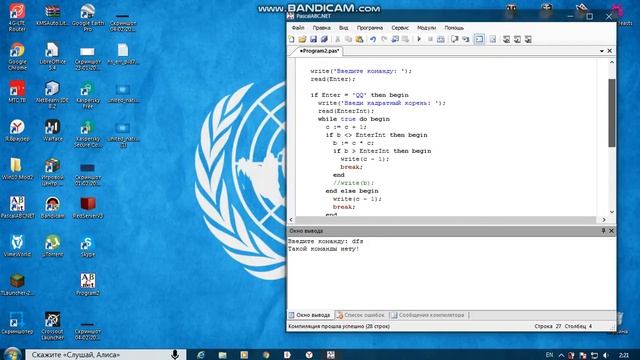The width and height of the screenshot is (640, 360).
Task: Stop program execution with stop icon
Action: tap(430, 39)
